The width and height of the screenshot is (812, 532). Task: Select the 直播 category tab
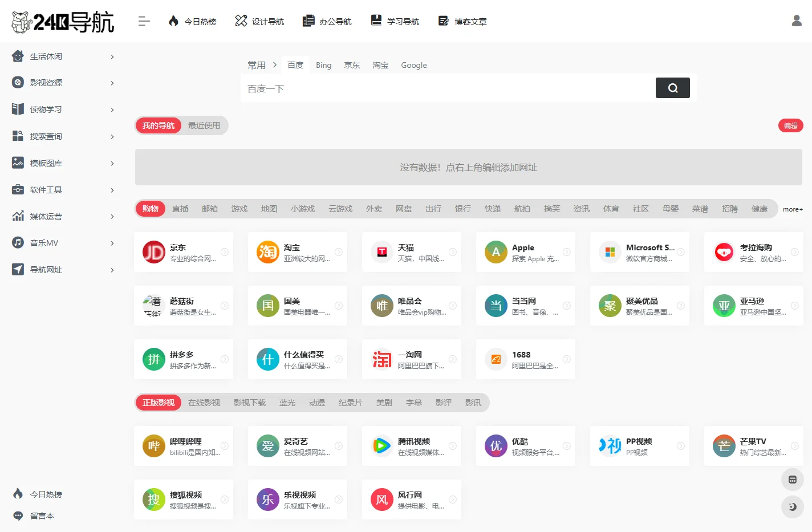coord(180,209)
